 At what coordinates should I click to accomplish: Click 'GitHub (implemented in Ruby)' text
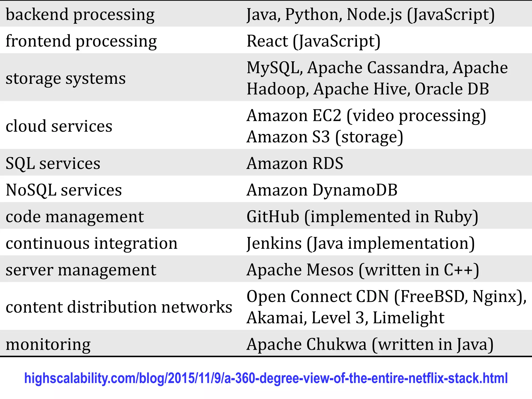click(x=362, y=217)
